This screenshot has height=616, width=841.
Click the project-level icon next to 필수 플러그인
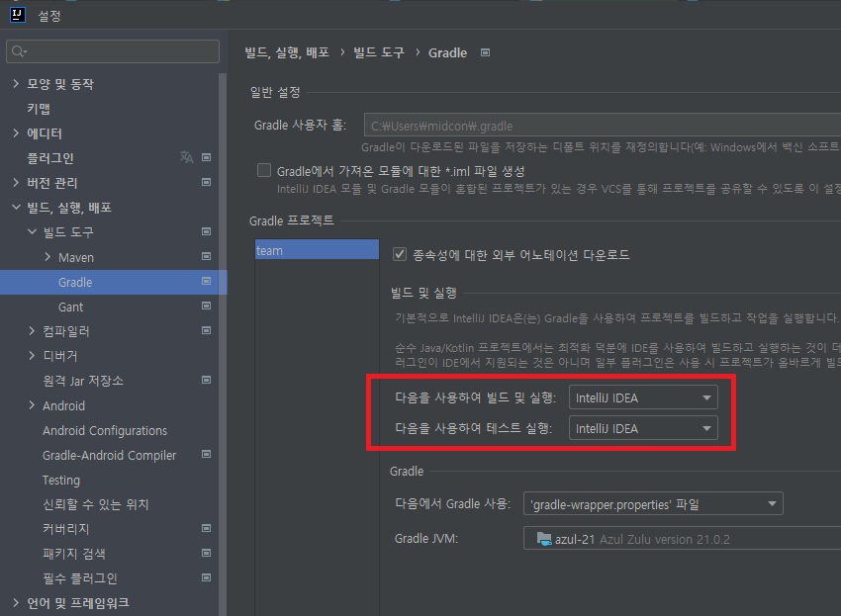tap(206, 578)
